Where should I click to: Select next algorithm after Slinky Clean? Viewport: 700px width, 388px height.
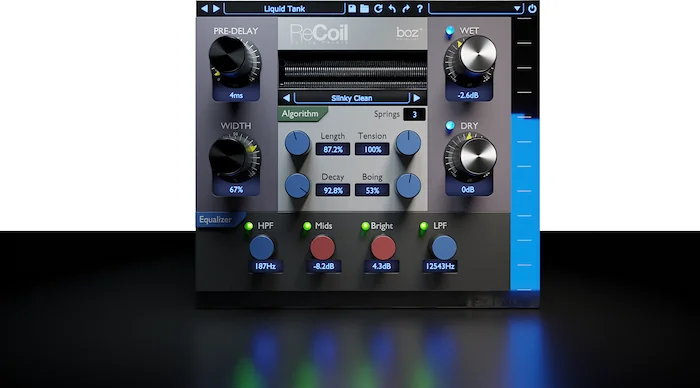pyautogui.click(x=417, y=98)
